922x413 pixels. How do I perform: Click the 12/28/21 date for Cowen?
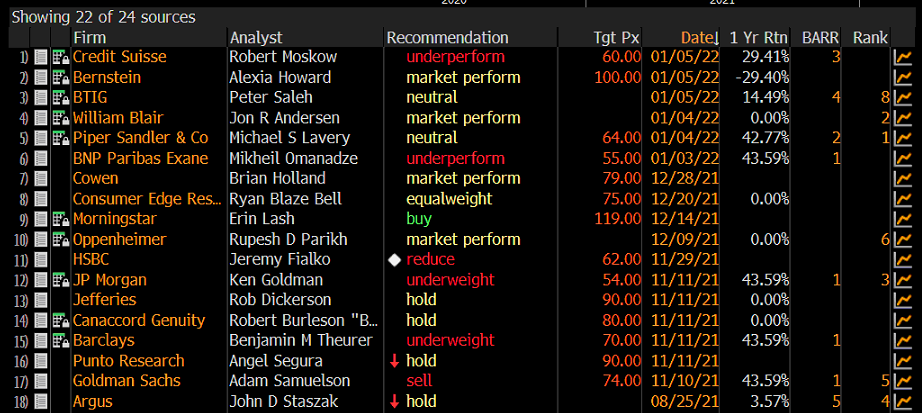pos(685,179)
